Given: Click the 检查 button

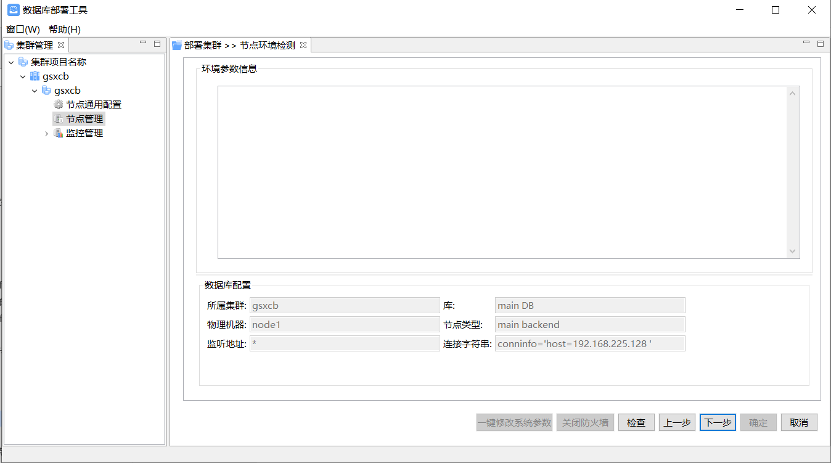Looking at the screenshot, I should pyautogui.click(x=636, y=423).
